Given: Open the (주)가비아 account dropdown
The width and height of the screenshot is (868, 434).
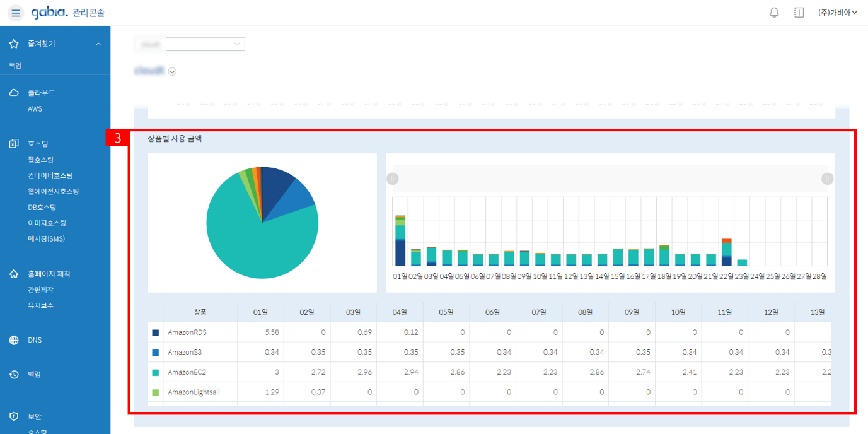Looking at the screenshot, I should 837,13.
